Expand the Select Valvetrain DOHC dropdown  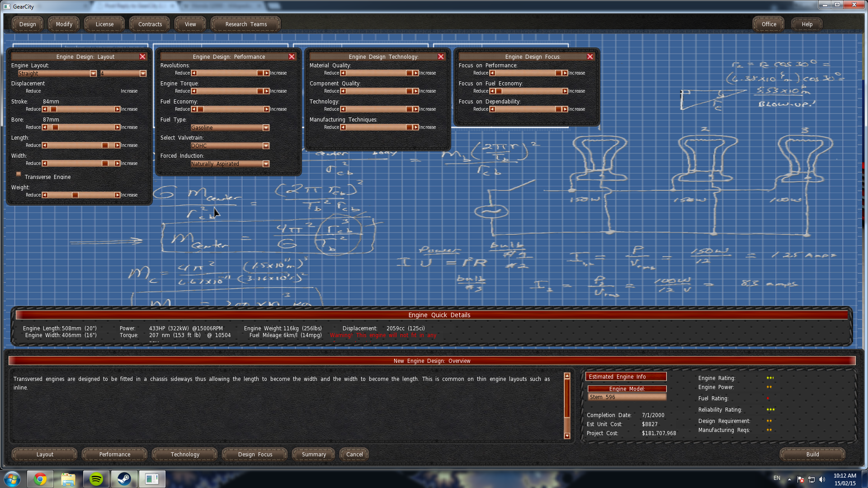pos(266,146)
